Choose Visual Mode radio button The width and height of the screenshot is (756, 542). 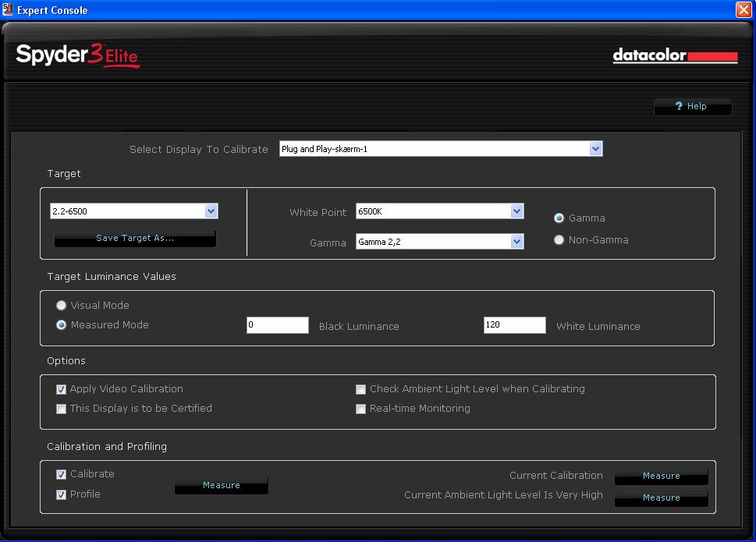(x=61, y=306)
